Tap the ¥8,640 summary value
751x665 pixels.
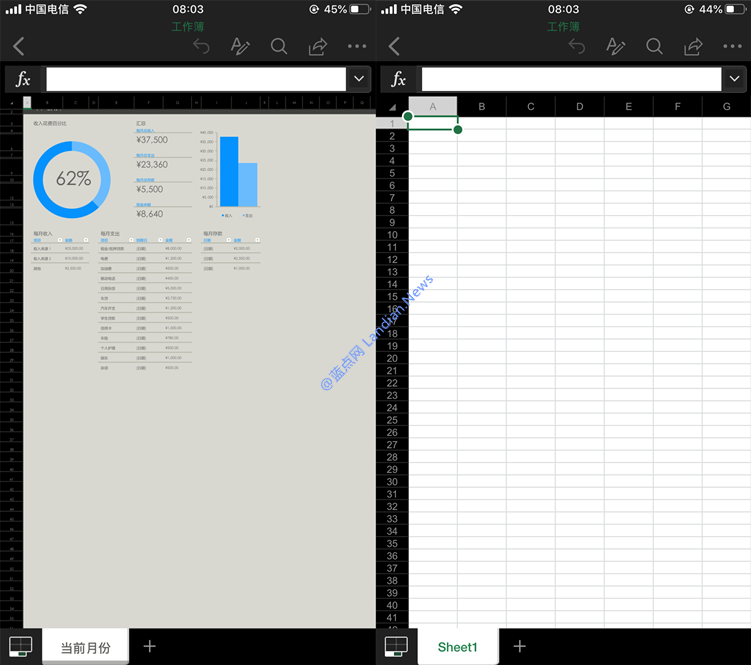(x=149, y=214)
